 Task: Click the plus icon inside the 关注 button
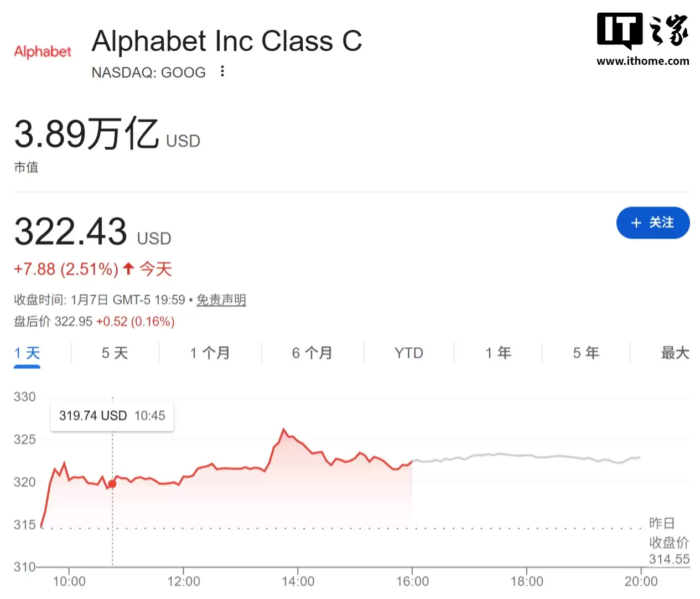pyautogui.click(x=635, y=223)
